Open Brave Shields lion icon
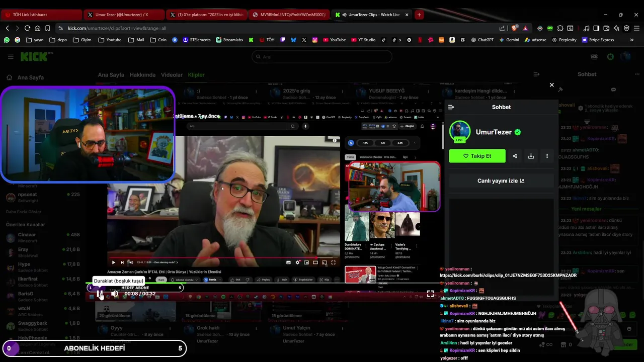The image size is (644, 362). tap(514, 28)
